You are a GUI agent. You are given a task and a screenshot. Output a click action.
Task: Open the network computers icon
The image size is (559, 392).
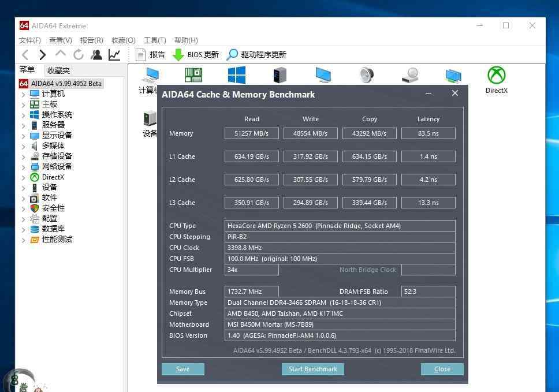pos(453,75)
